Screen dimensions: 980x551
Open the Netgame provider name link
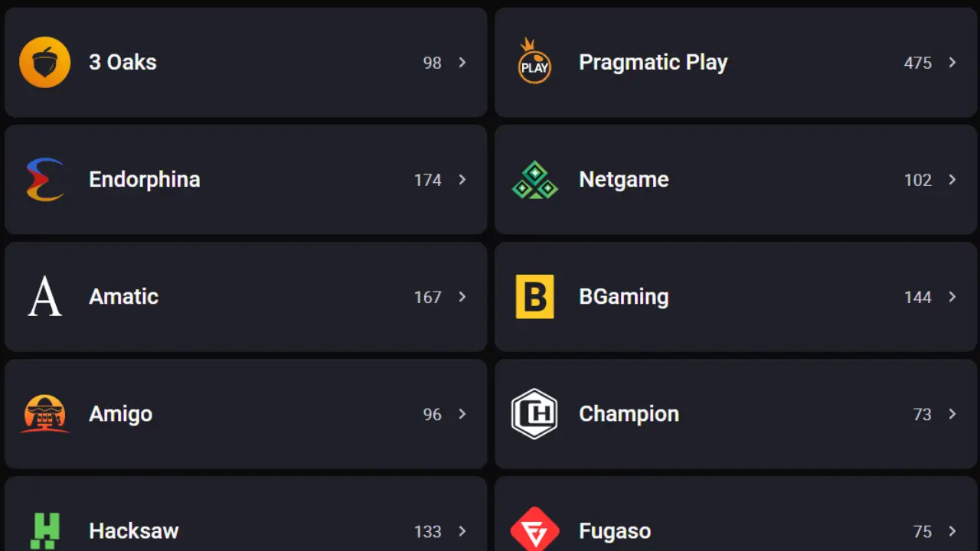tap(624, 180)
